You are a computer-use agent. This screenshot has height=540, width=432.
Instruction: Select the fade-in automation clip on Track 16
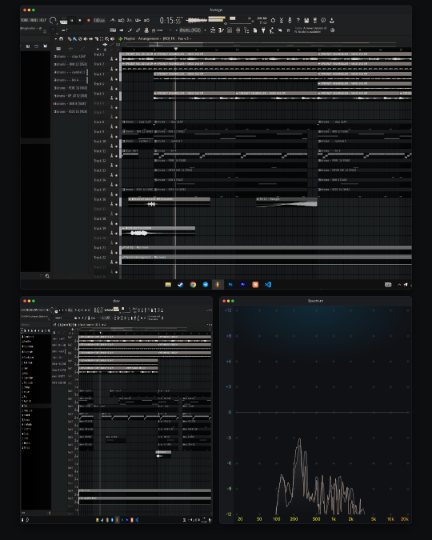click(x=287, y=202)
